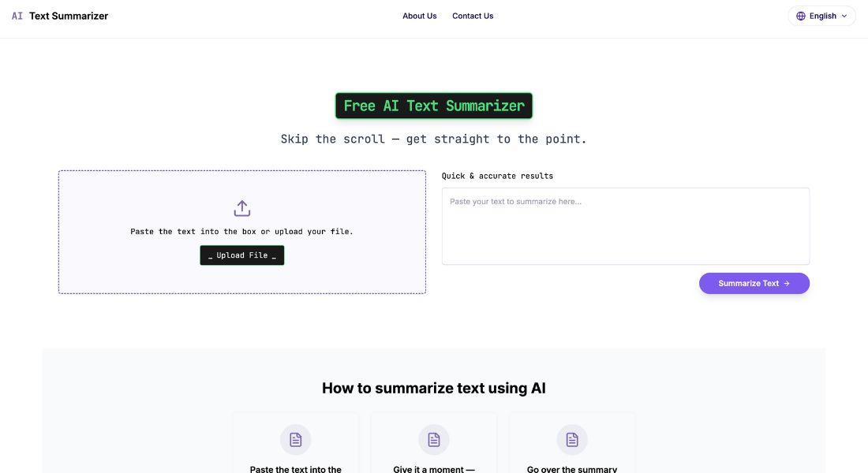The height and width of the screenshot is (473, 868).
Task: Click the 'How to summarize text using AI' heading
Action: pos(434,388)
